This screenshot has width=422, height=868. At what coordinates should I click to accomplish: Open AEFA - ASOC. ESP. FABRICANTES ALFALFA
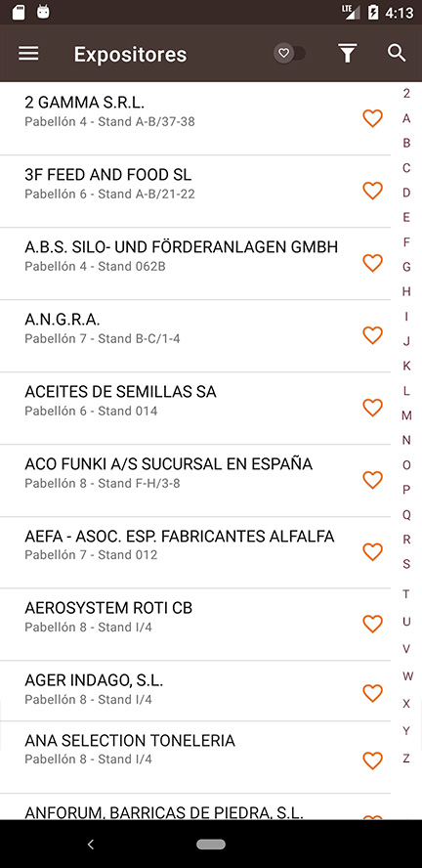point(195,552)
